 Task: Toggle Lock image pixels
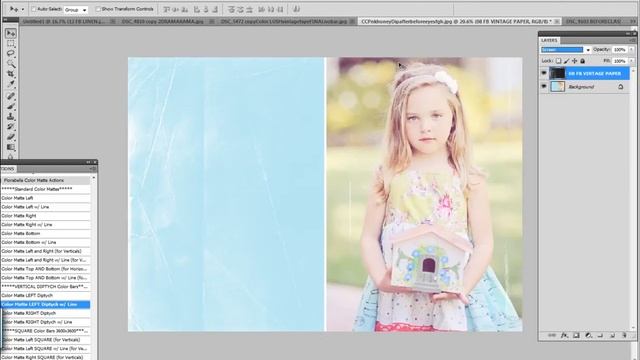tap(567, 61)
